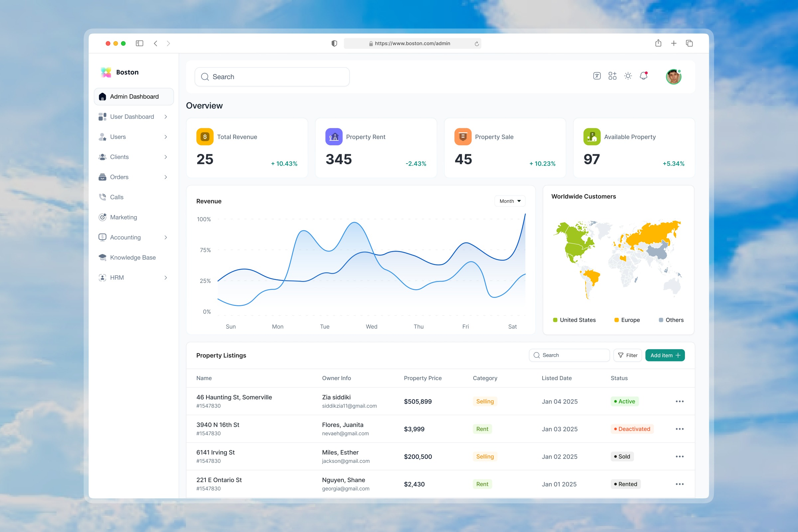Expand the User Dashboard chevron

tap(166, 117)
